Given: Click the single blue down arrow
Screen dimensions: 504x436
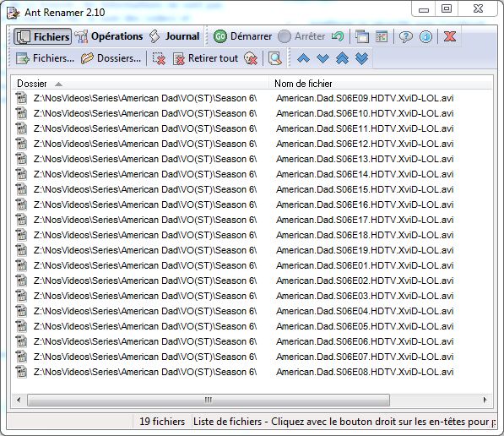Looking at the screenshot, I should (322, 58).
